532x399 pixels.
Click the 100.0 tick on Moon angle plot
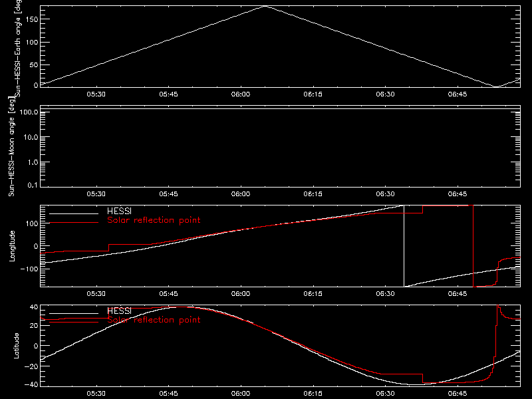pos(29,112)
